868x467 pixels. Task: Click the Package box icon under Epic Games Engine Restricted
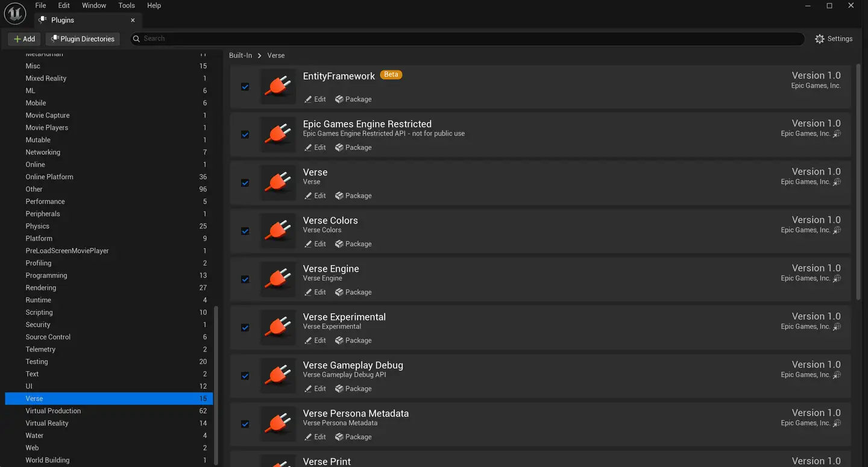pyautogui.click(x=339, y=148)
